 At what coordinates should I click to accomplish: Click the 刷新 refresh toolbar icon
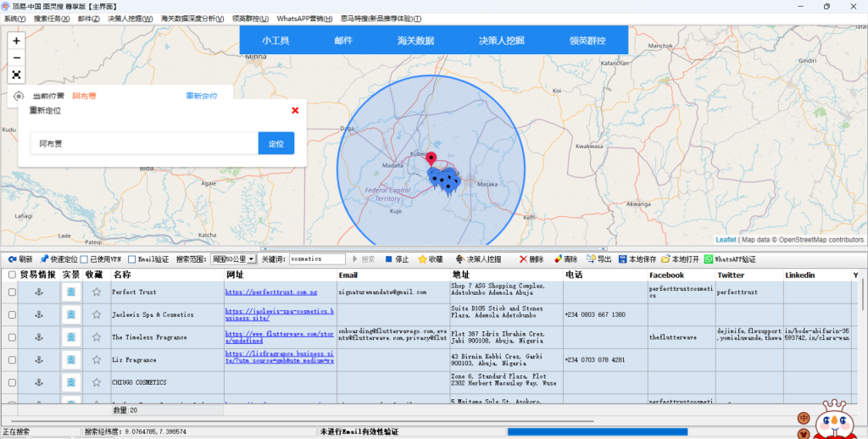coord(10,259)
